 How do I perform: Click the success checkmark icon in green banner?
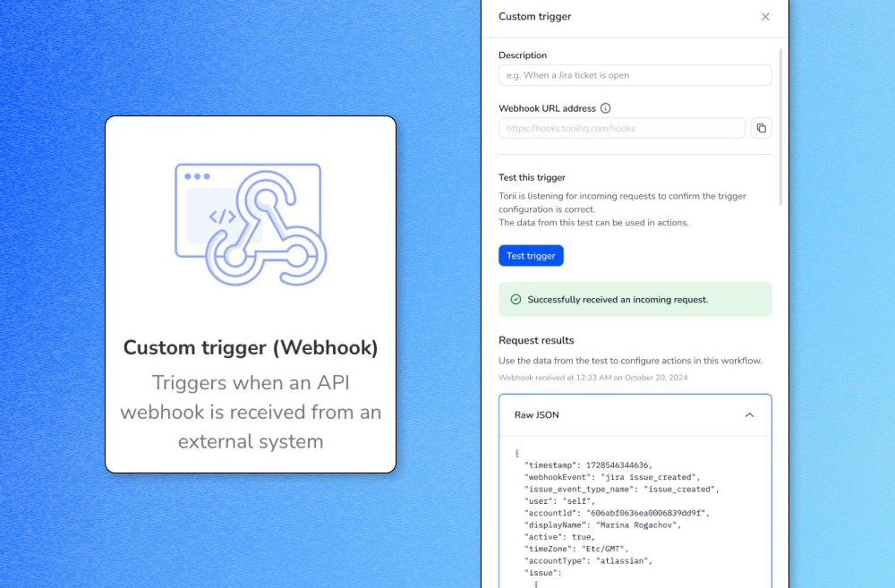tap(516, 300)
